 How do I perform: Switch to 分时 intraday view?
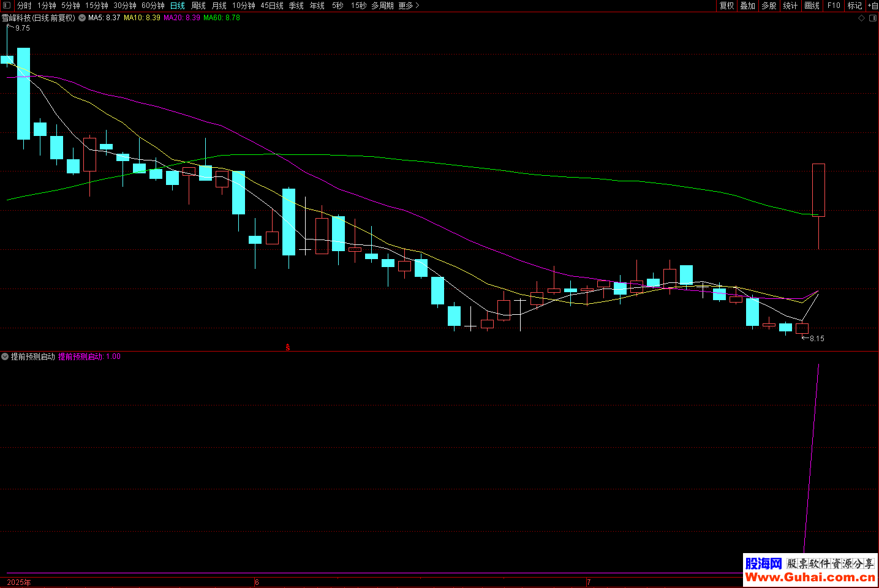tap(25, 6)
